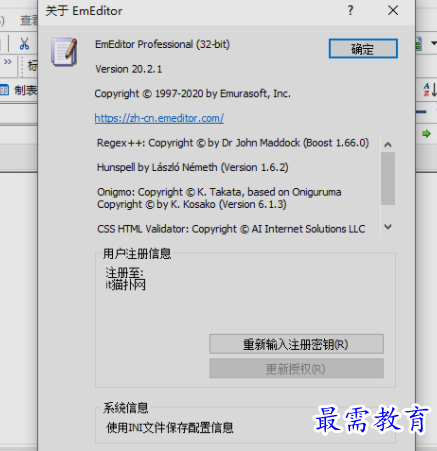This screenshot has width=437, height=451.
Task: Select the Copyright 1997-2020 Emurasoft line
Action: (x=193, y=94)
